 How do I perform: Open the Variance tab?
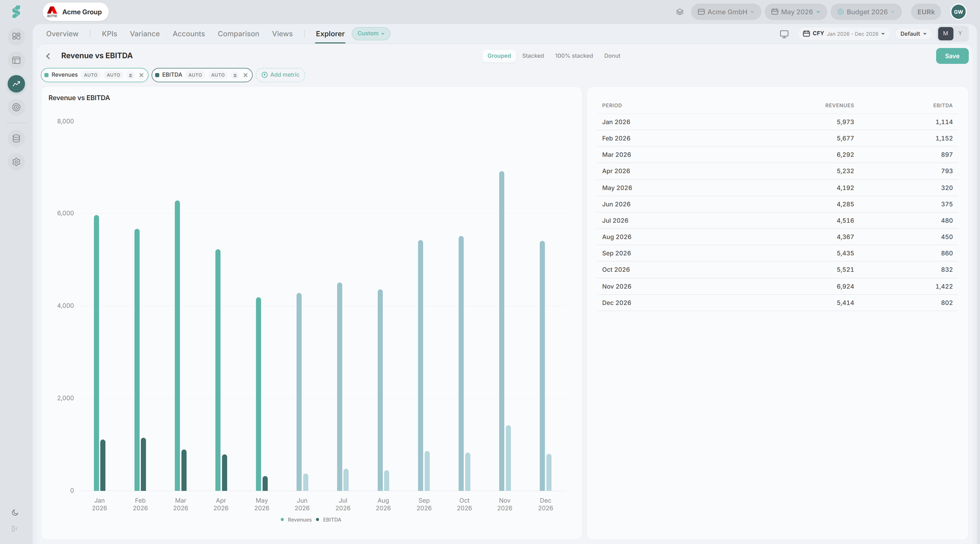[144, 34]
